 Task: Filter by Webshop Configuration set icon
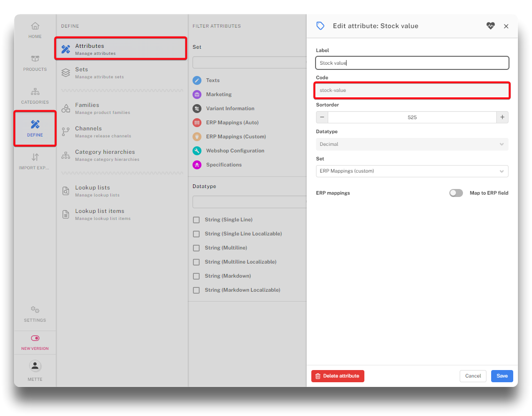tap(197, 151)
